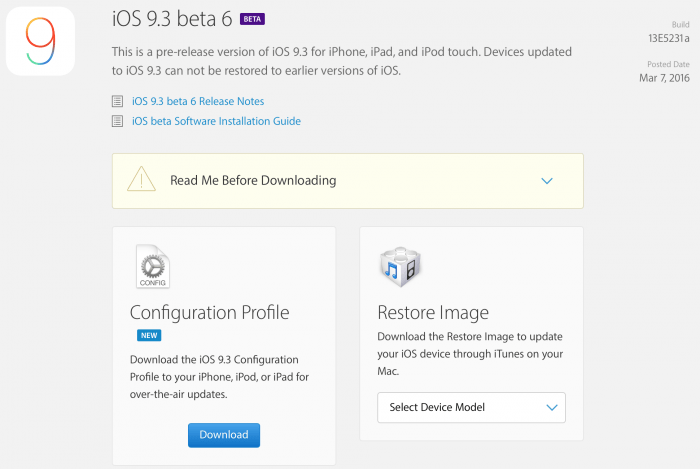This screenshot has height=469, width=700.
Task: Click build number 13E5231a
Action: 669,38
